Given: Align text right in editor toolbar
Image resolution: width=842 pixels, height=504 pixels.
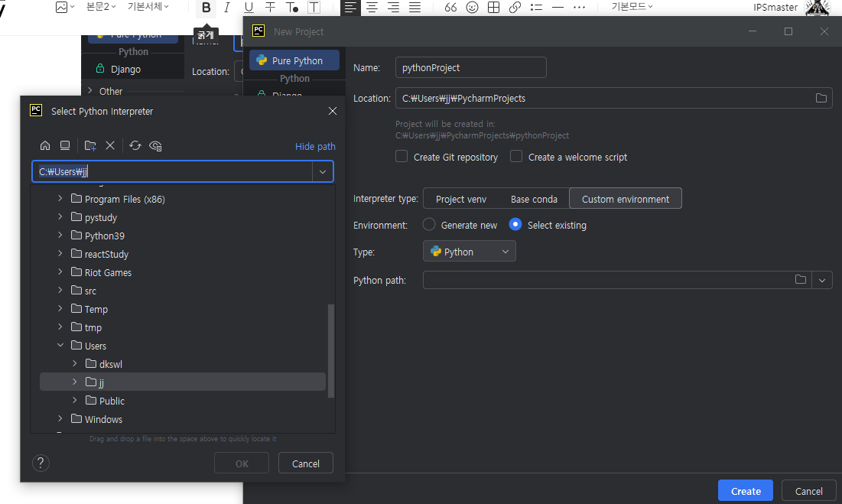Looking at the screenshot, I should [x=393, y=8].
